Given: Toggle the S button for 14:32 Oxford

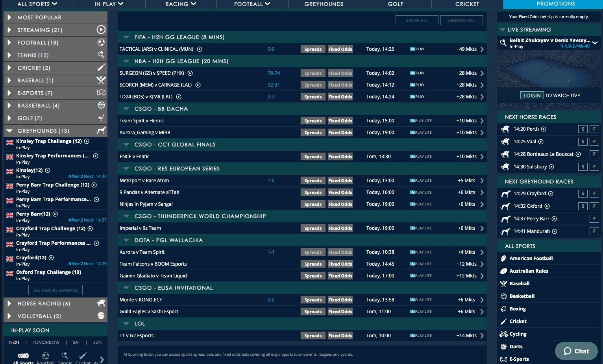Looking at the screenshot, I should tap(583, 206).
